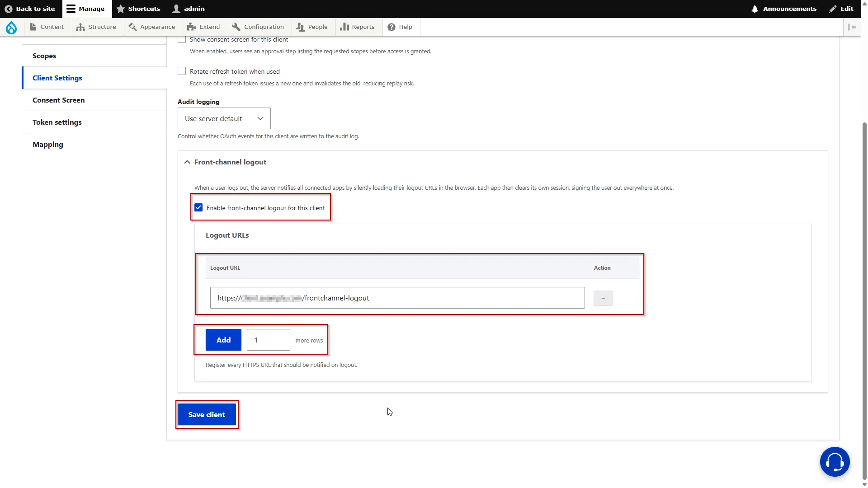Click the remove row button for logout URL
This screenshot has width=868, height=488.
[603, 298]
